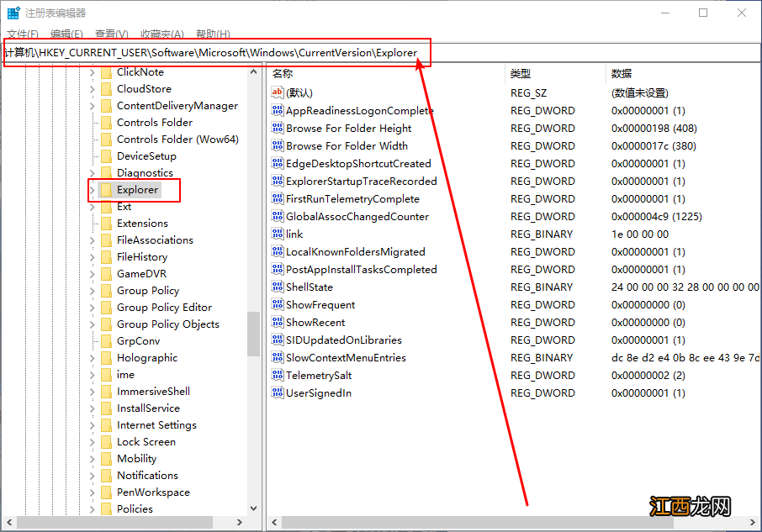Open the 文件(F) menu
Screen dimensions: 762x532
click(x=22, y=34)
